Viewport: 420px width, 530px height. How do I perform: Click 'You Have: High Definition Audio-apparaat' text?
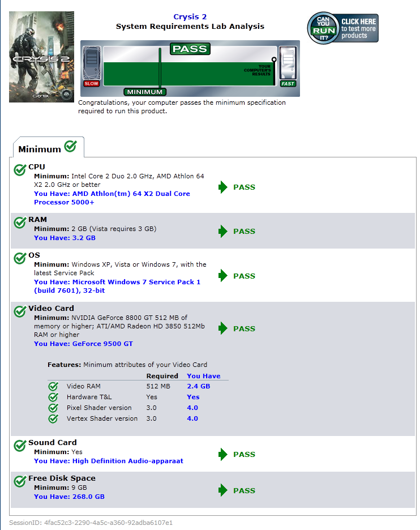[x=109, y=461]
